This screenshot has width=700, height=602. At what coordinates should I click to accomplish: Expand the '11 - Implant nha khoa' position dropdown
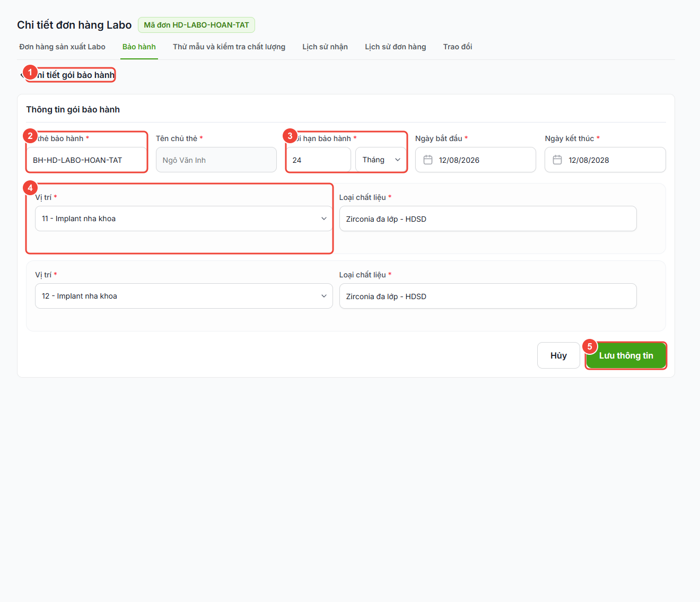(x=183, y=219)
